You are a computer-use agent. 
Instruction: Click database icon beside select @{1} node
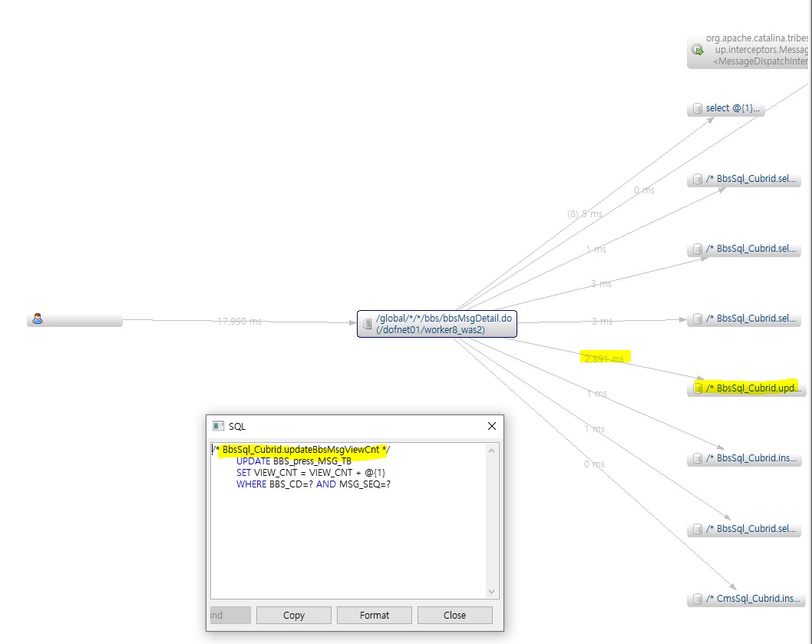tap(697, 109)
